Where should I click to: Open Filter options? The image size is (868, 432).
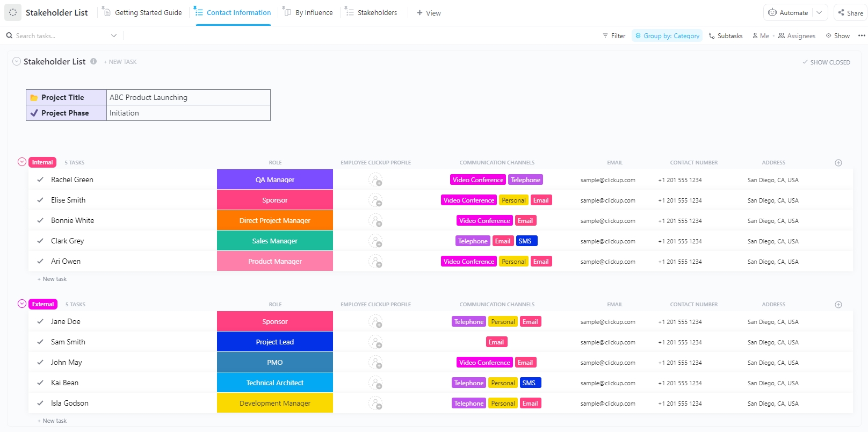[x=614, y=35]
